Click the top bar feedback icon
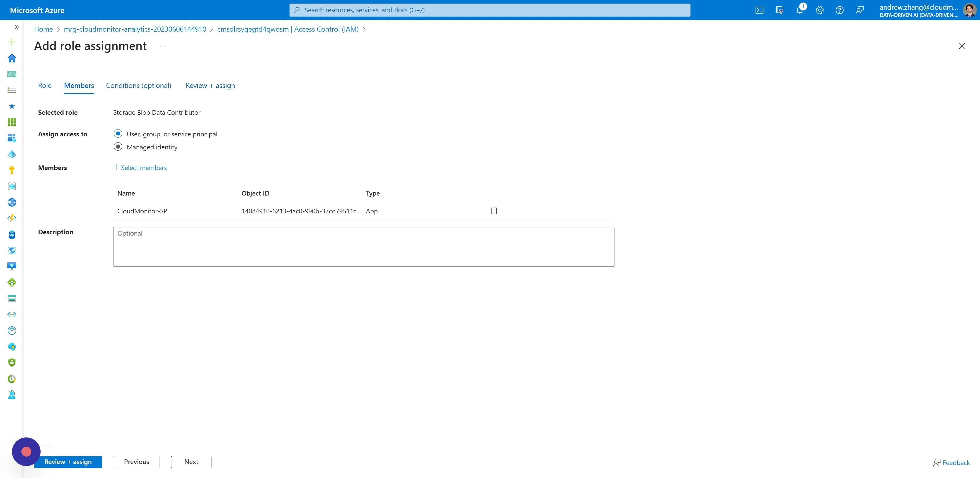The height and width of the screenshot is (478, 980). (x=859, y=10)
